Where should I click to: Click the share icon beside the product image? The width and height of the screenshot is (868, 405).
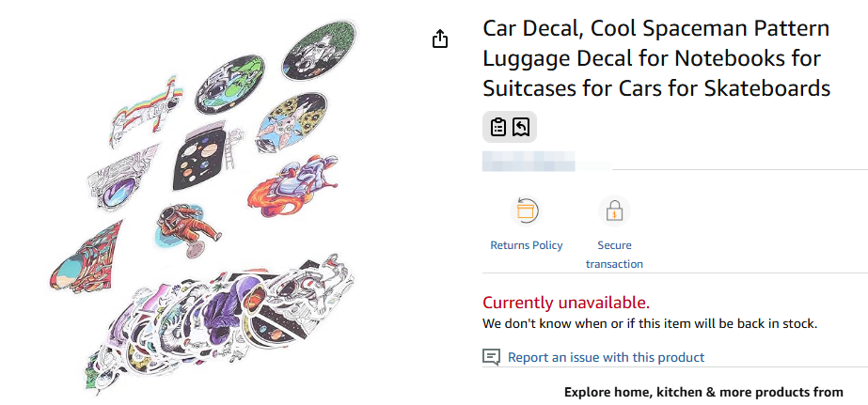(439, 39)
